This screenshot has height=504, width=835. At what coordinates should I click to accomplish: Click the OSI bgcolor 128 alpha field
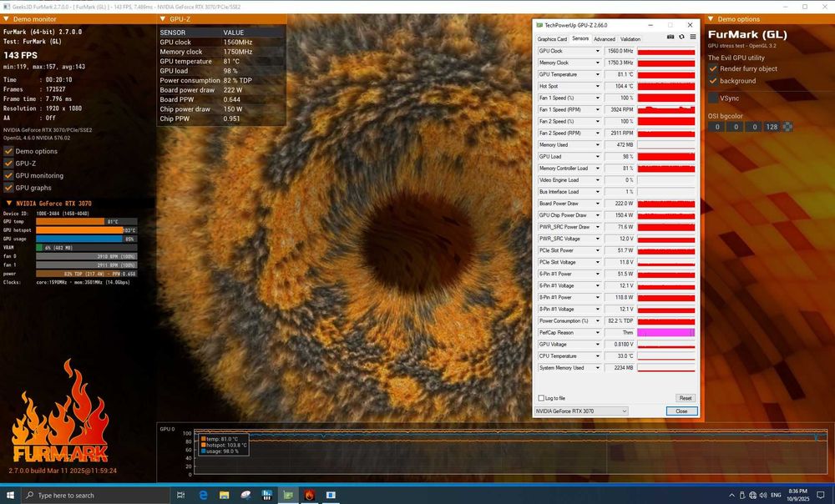click(772, 127)
